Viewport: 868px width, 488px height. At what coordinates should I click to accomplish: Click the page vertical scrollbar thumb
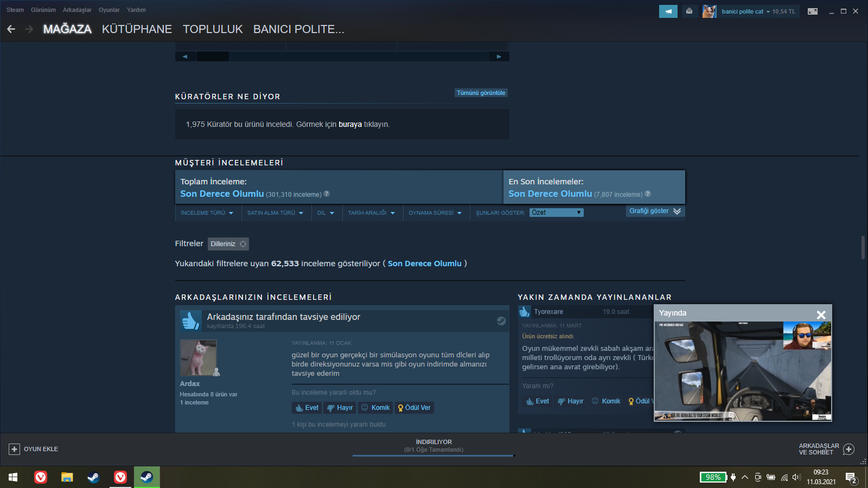tap(863, 247)
